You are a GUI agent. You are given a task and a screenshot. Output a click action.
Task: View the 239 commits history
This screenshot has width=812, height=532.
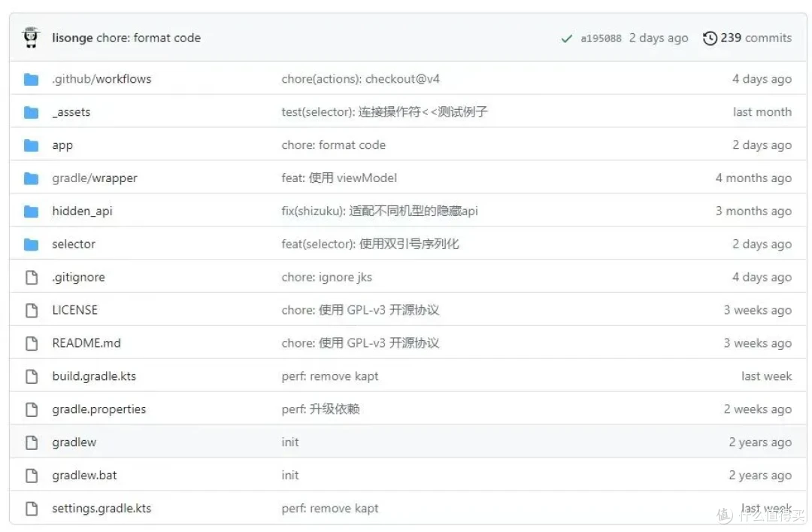(x=747, y=38)
